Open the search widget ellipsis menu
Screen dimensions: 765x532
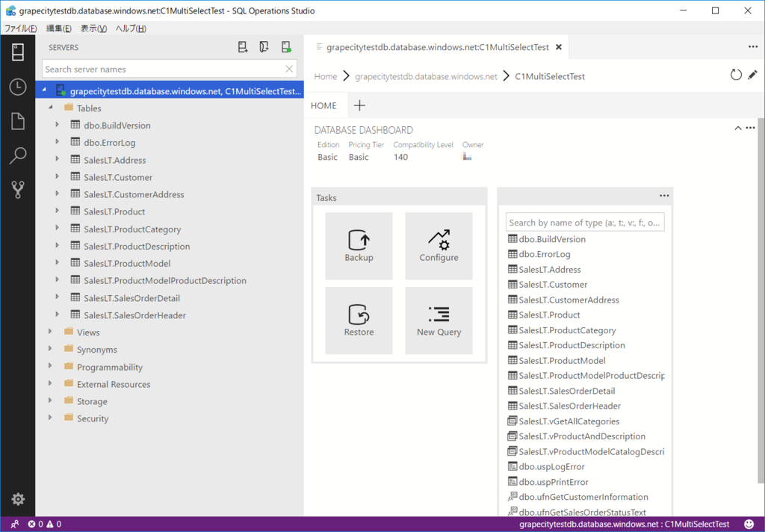point(664,196)
